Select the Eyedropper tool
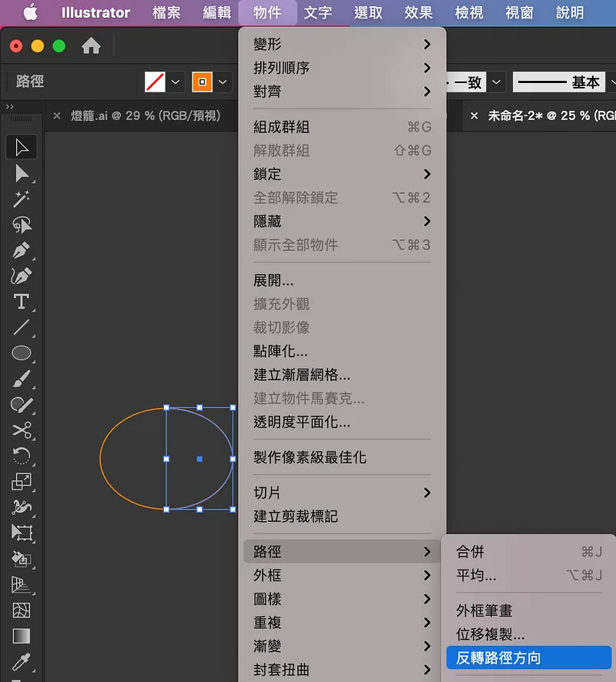 click(x=22, y=661)
